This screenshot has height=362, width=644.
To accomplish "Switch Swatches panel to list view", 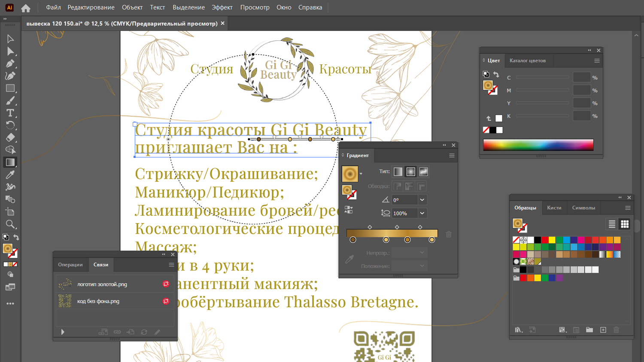I will pyautogui.click(x=612, y=224).
